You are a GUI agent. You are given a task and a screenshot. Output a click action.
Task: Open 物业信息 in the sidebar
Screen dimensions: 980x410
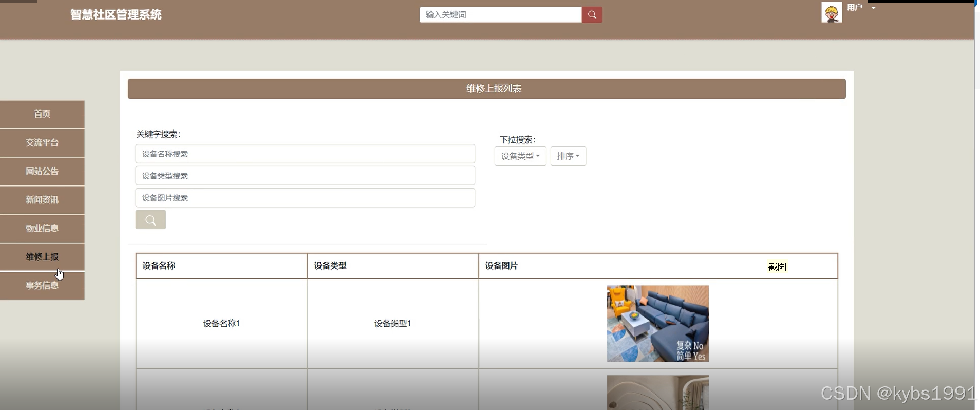tap(42, 229)
